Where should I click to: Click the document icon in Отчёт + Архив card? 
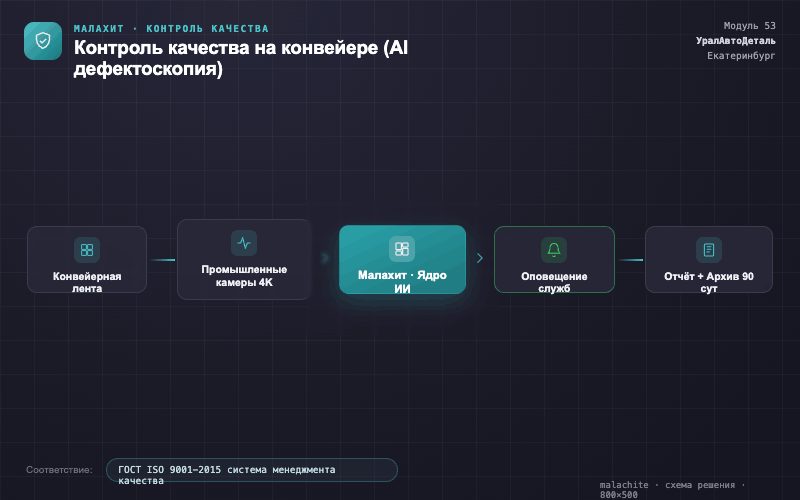pos(709,249)
